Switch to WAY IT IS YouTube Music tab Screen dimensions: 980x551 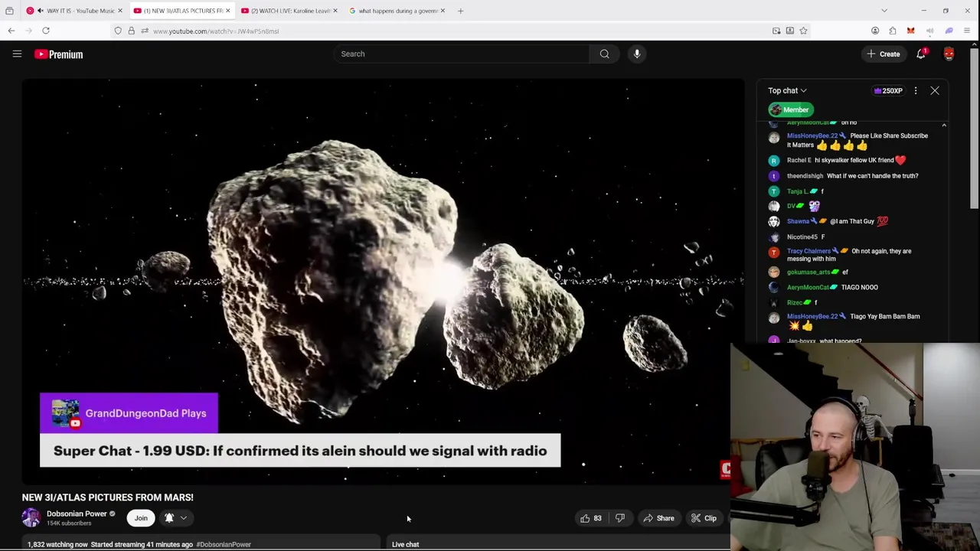(x=73, y=11)
